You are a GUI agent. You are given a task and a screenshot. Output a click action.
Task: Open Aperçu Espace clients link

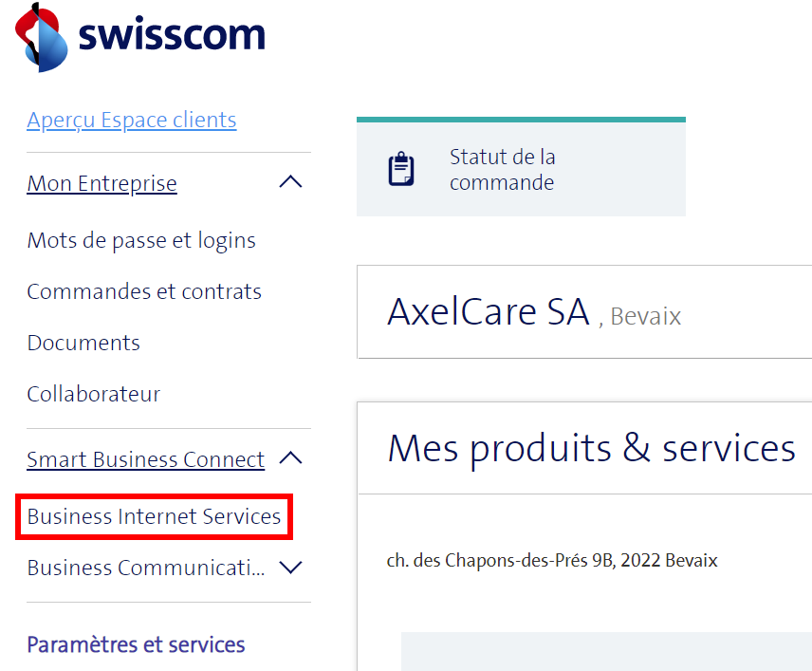(x=131, y=121)
